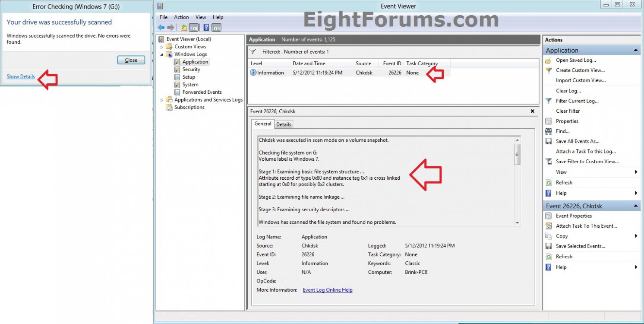Click the blue Back arrow in toolbar
This screenshot has width=644, height=324.
(x=161, y=28)
